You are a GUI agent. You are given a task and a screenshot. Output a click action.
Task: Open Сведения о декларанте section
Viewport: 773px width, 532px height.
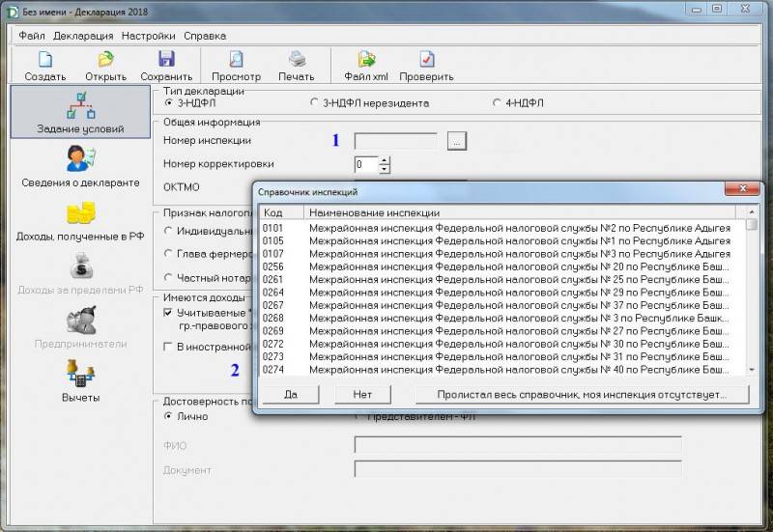[x=80, y=163]
